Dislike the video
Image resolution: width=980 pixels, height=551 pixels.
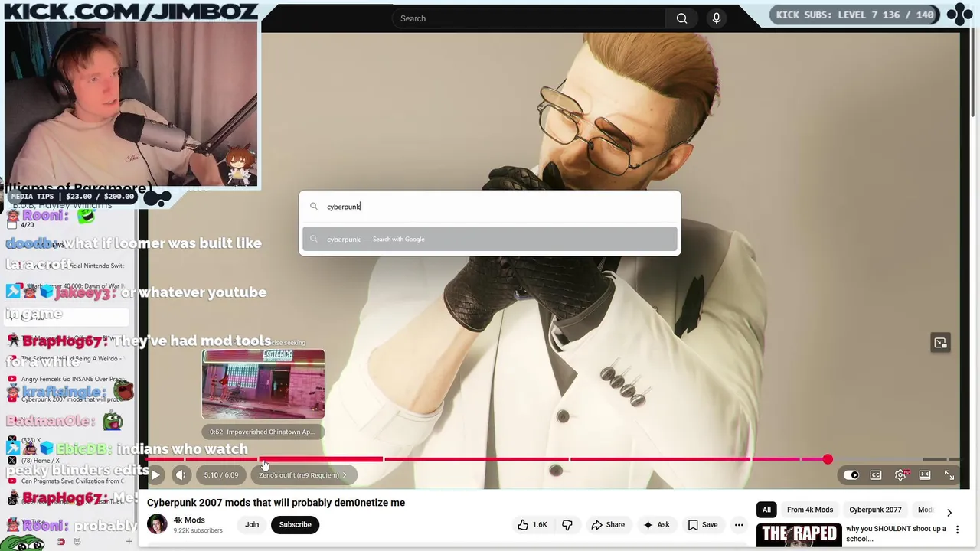(567, 525)
